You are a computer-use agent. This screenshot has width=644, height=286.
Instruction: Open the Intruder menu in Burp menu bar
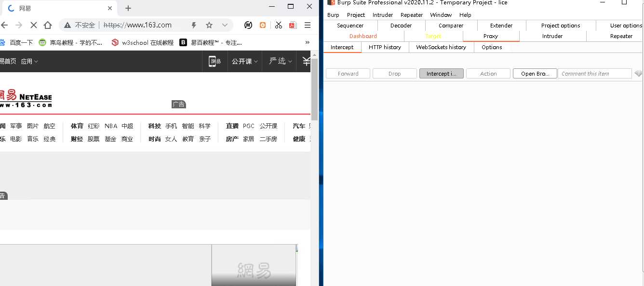(x=383, y=15)
